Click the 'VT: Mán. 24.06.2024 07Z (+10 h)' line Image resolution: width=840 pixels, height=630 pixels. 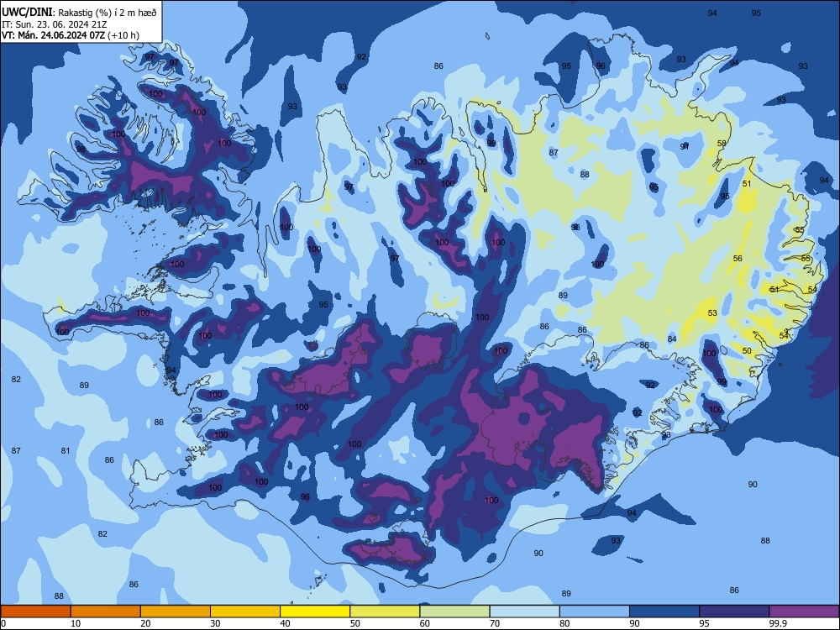pyautogui.click(x=71, y=35)
